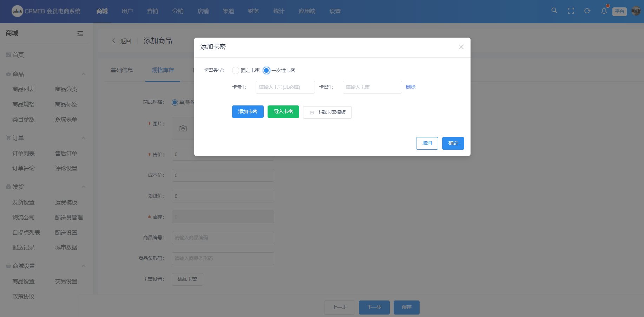
Task: Open 订单列表 in sidebar
Action: point(24,154)
